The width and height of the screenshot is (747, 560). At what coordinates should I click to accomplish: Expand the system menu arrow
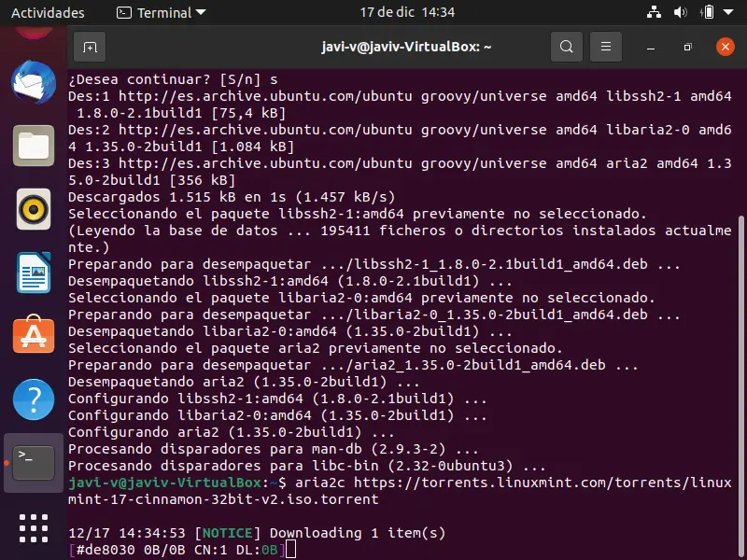coord(728,12)
